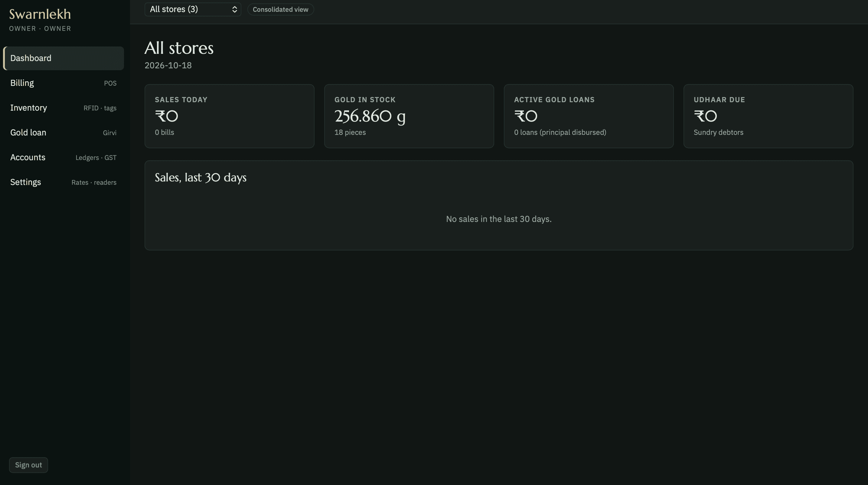Go to the Dashboard page
This screenshot has width=868, height=485.
coord(63,58)
